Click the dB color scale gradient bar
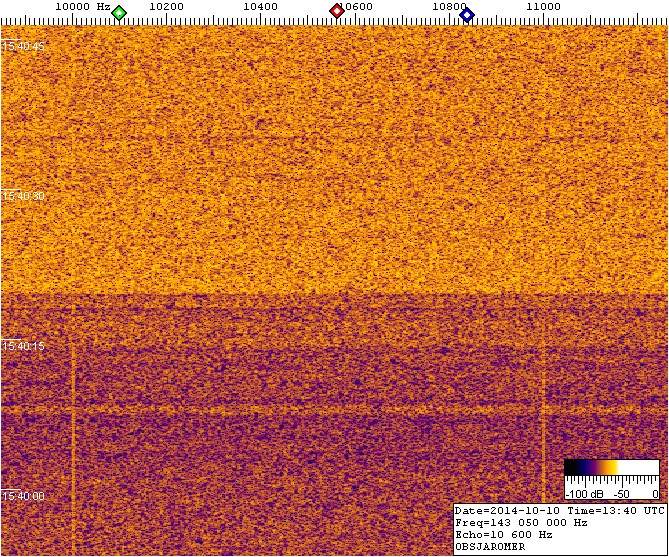This screenshot has width=669, height=557. pos(612,467)
